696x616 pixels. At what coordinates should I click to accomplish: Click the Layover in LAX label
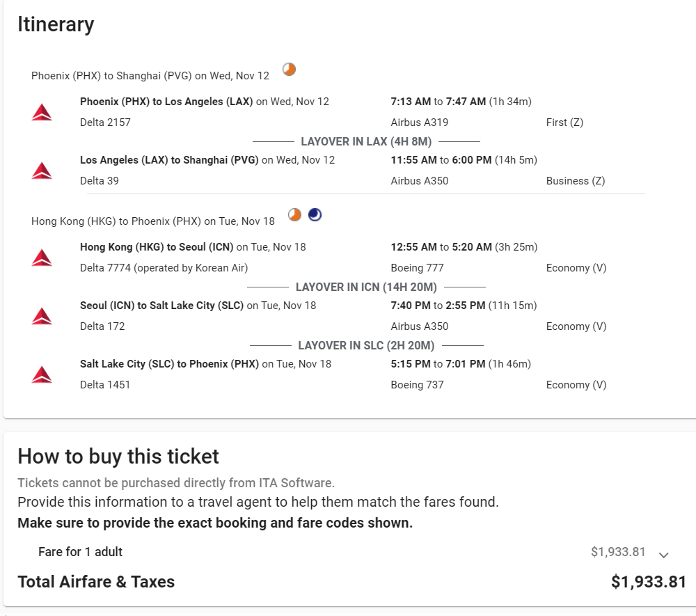click(x=366, y=142)
